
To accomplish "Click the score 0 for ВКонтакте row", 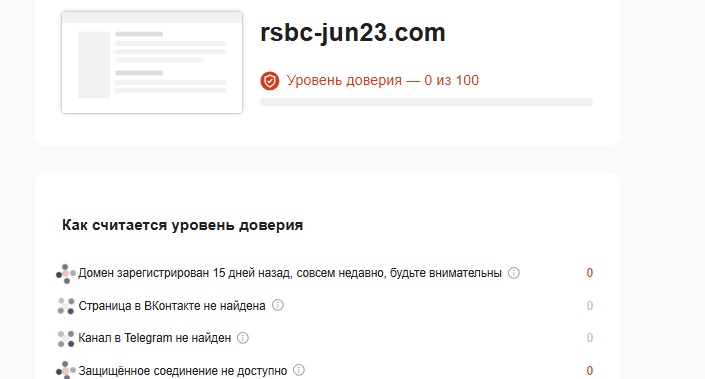I will (x=589, y=306).
